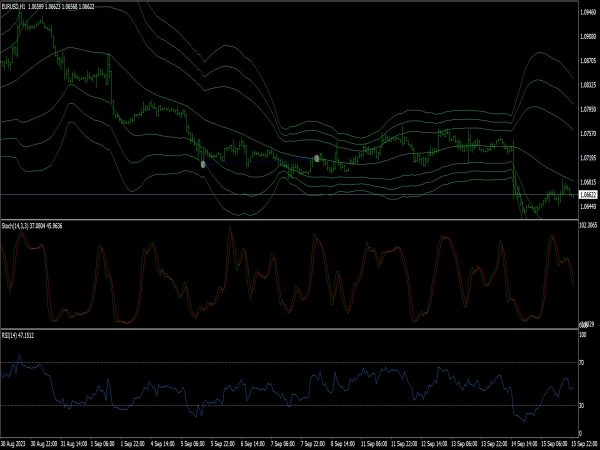Click the 4 Sep 14:00 time label
The height and width of the screenshot is (450, 600).
point(163,444)
